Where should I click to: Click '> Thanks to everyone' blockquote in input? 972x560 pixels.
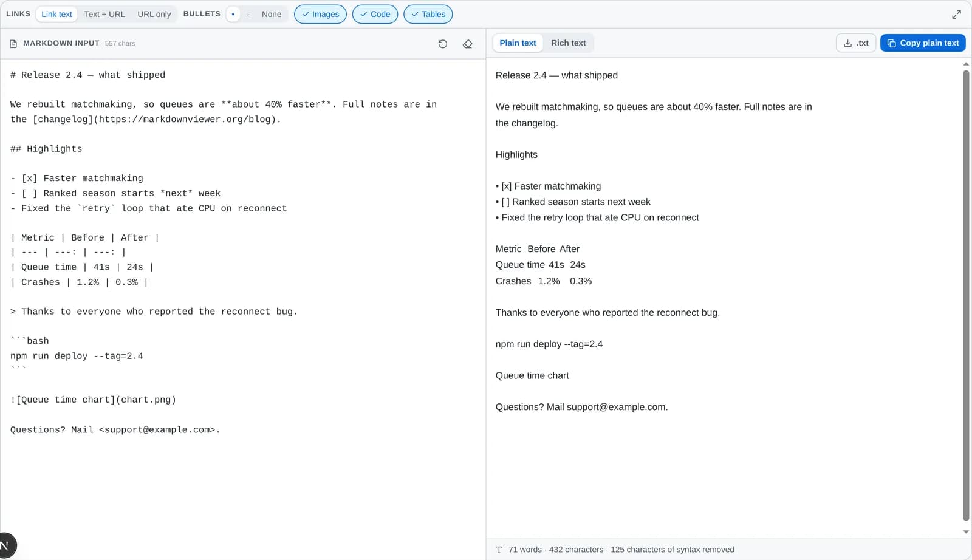pyautogui.click(x=154, y=312)
